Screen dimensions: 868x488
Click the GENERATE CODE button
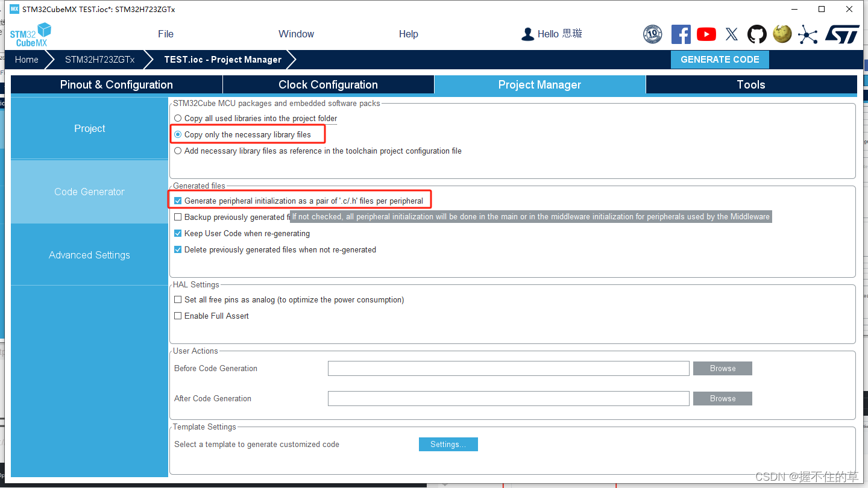tap(720, 60)
